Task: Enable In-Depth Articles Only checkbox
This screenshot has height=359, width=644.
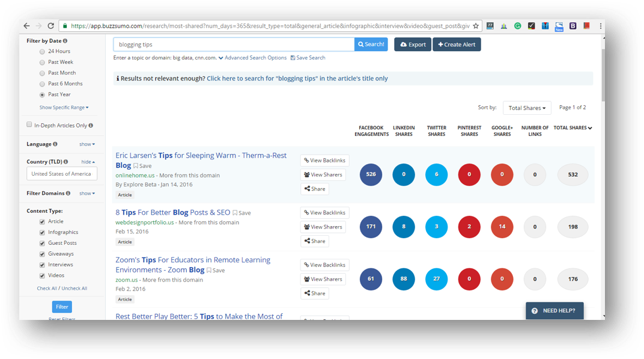Action: 29,125
